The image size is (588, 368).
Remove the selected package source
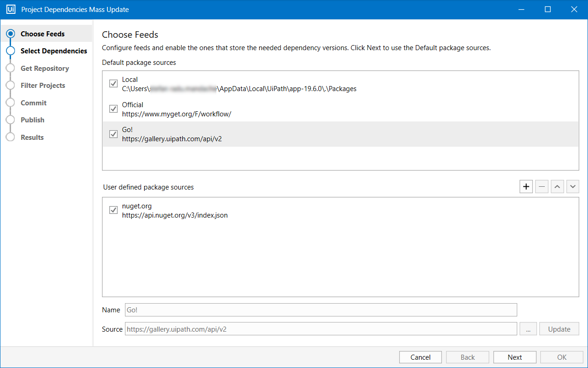coord(542,186)
